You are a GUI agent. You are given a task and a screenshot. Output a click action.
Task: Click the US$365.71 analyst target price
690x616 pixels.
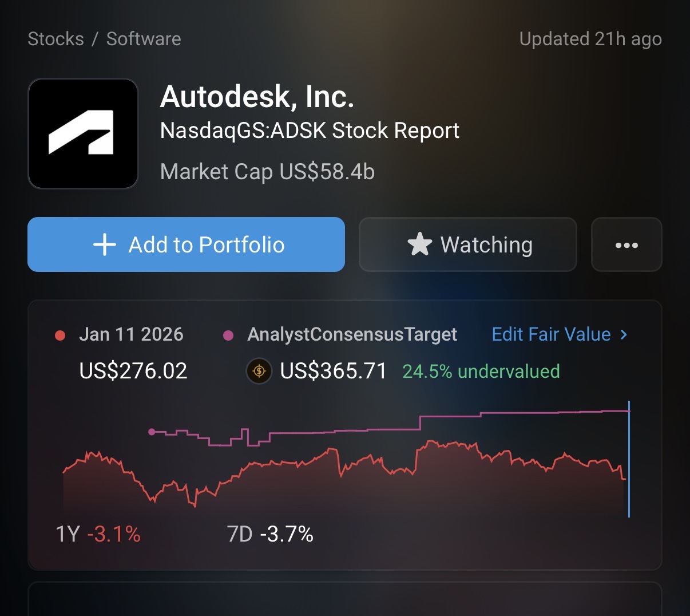click(334, 371)
